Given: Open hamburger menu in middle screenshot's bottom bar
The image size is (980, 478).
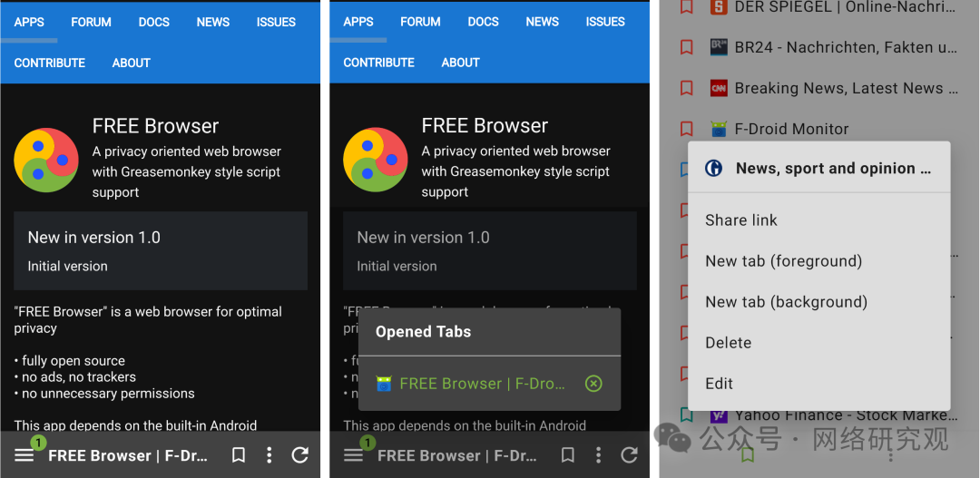Looking at the screenshot, I should tap(353, 455).
